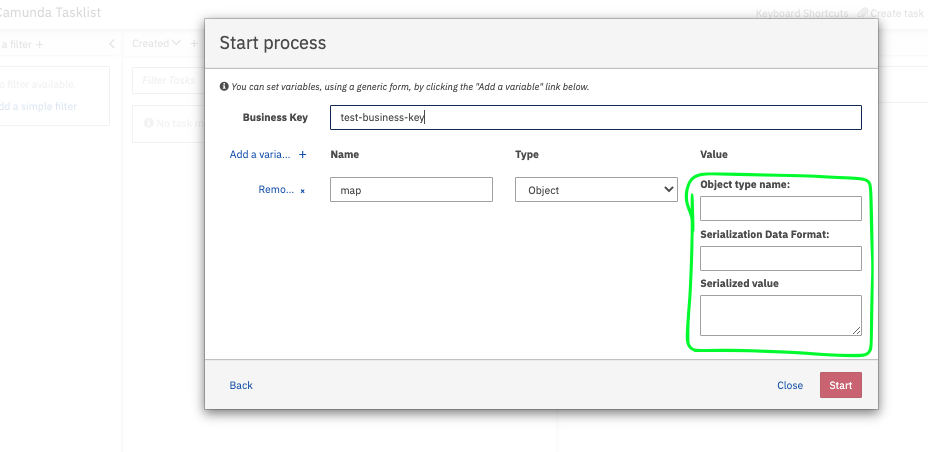Click the Remove variable link
The width and height of the screenshot is (928, 452).
[x=276, y=190]
